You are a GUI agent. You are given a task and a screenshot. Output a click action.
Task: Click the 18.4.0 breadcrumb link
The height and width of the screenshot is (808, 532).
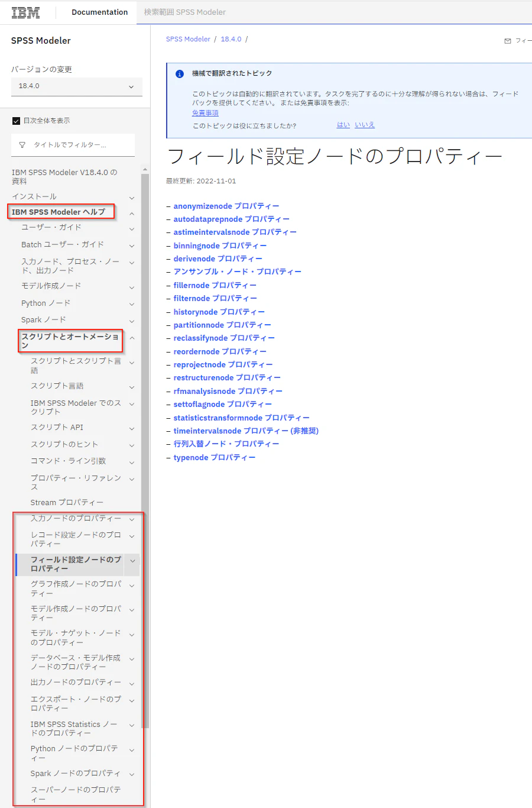pyautogui.click(x=231, y=39)
